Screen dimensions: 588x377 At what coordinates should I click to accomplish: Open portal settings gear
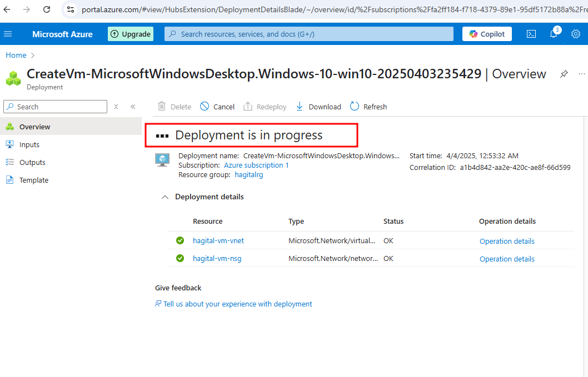(576, 34)
